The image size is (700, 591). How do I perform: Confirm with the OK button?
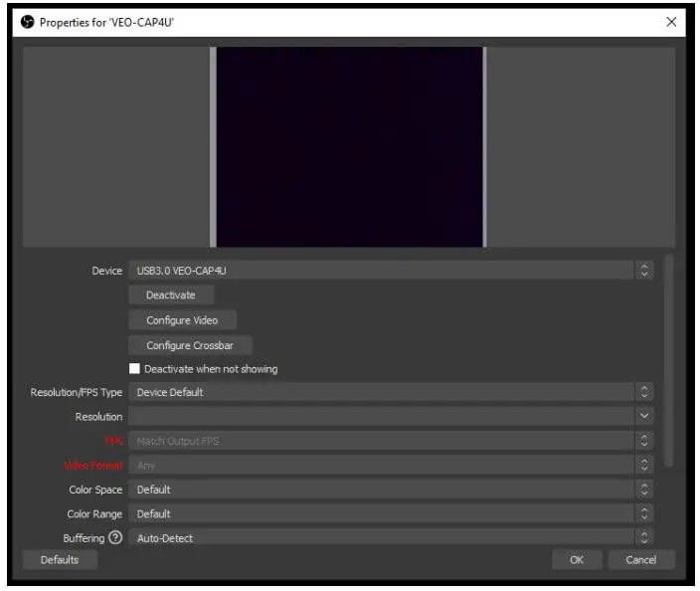[x=577, y=560]
